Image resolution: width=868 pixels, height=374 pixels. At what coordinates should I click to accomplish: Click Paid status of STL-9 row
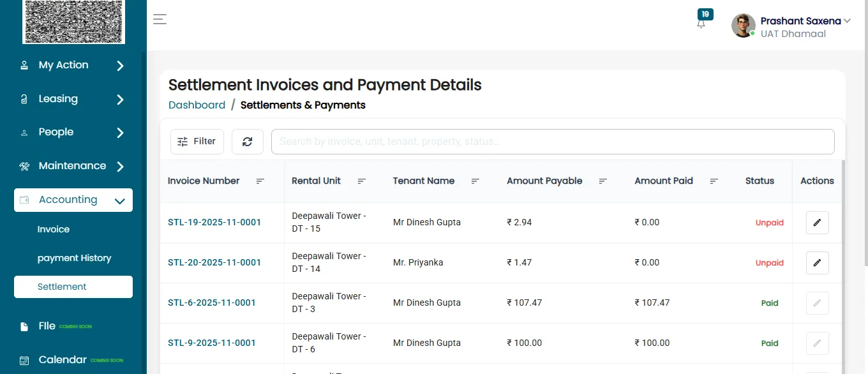(770, 343)
